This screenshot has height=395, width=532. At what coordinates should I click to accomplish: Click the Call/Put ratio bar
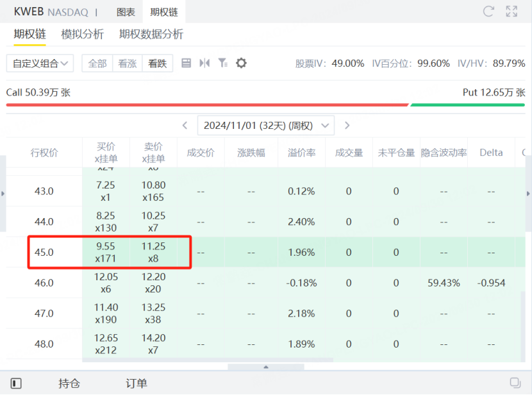pyautogui.click(x=266, y=104)
